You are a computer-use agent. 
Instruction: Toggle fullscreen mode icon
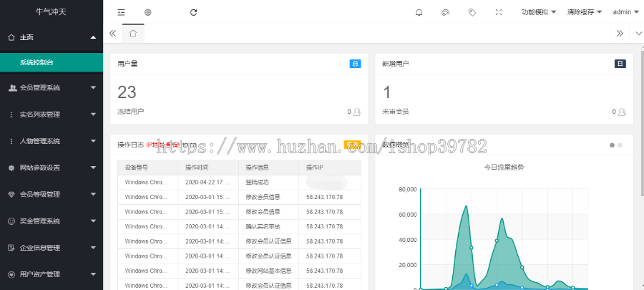click(x=498, y=12)
